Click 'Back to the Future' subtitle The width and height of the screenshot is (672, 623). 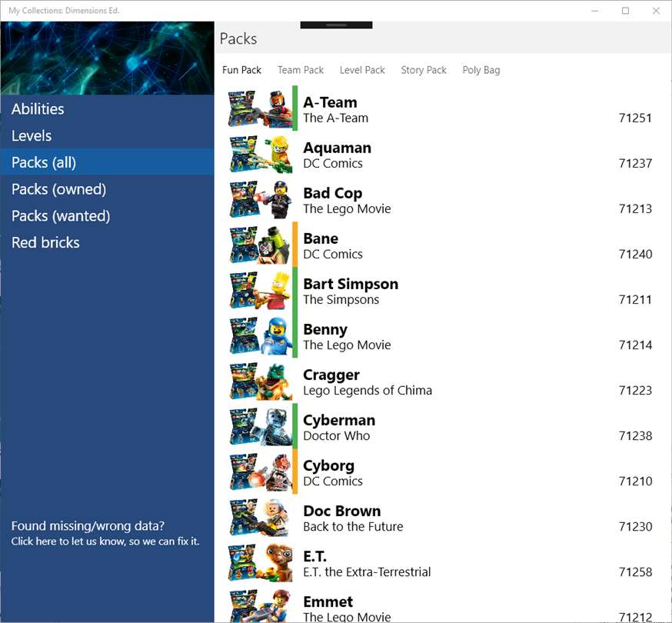pyautogui.click(x=353, y=527)
